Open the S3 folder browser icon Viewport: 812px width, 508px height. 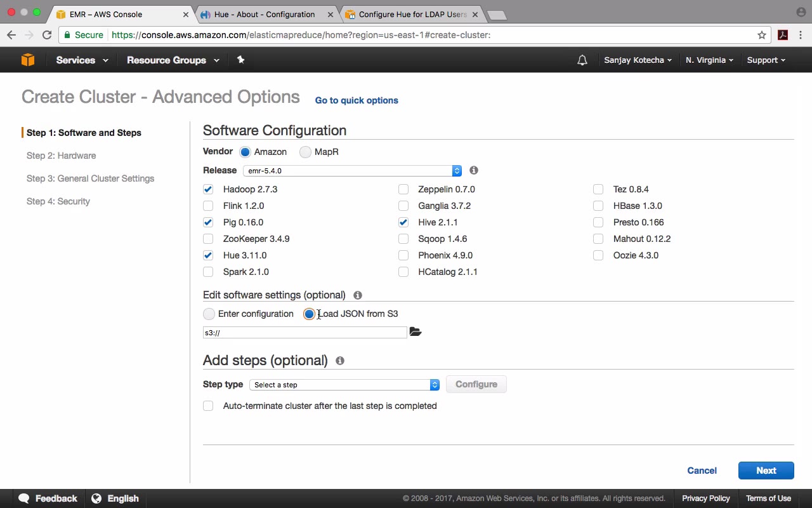[416, 332]
